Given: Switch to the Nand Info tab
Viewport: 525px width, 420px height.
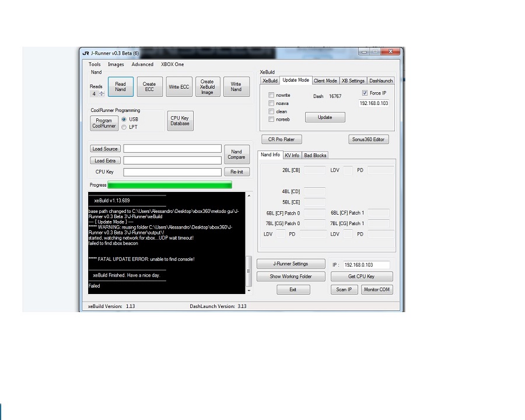Looking at the screenshot, I should point(270,155).
